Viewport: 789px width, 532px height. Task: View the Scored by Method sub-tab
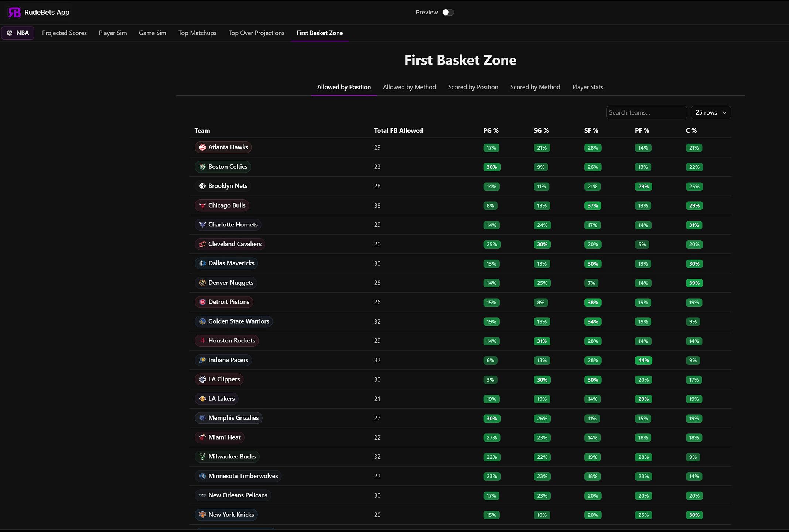[x=535, y=87]
